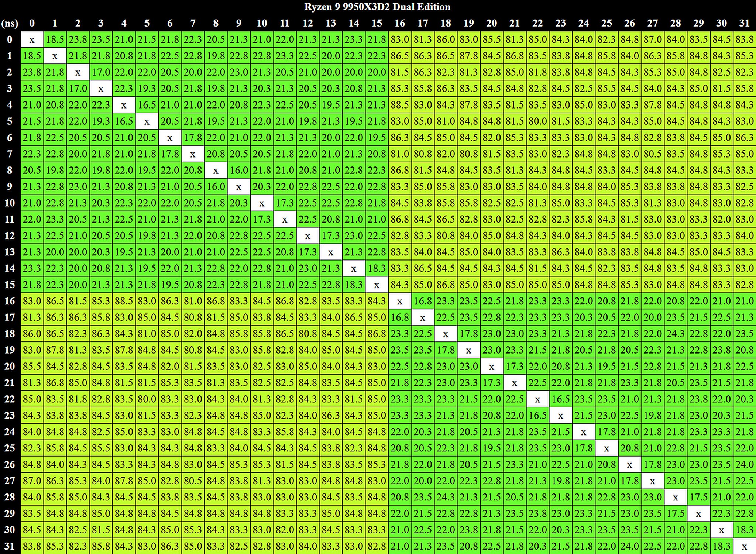
Task: Select the 16.0 cell in row 8, column 9
Action: tap(239, 170)
